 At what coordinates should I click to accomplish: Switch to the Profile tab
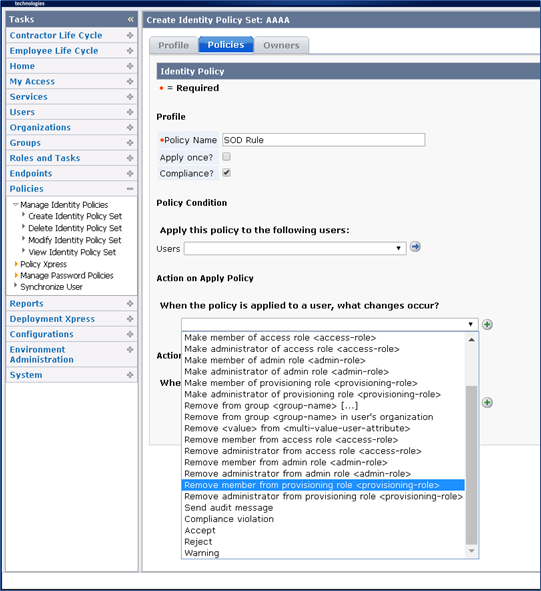173,45
